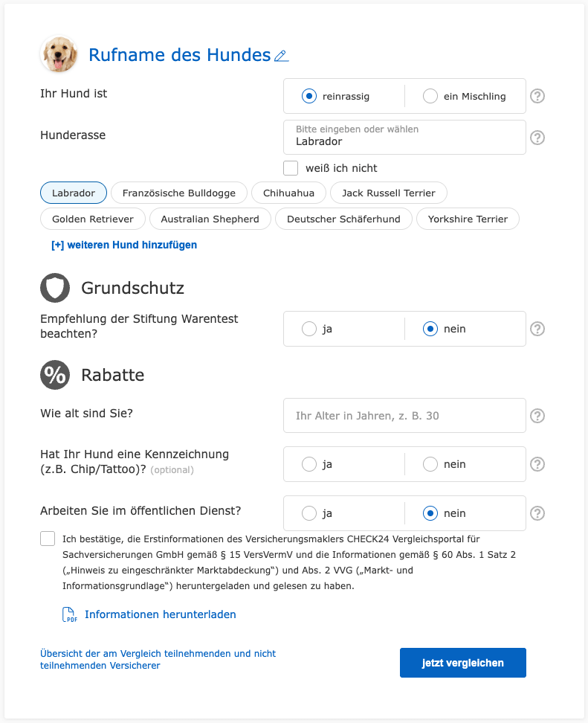The height and width of the screenshot is (723, 588).
Task: Select the Chihuahua breed chip
Action: point(288,193)
